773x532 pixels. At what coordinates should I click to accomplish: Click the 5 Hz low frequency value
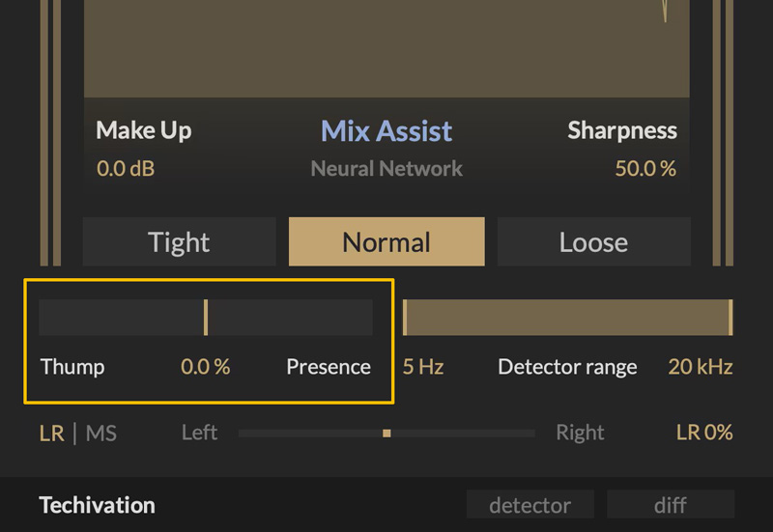423,367
